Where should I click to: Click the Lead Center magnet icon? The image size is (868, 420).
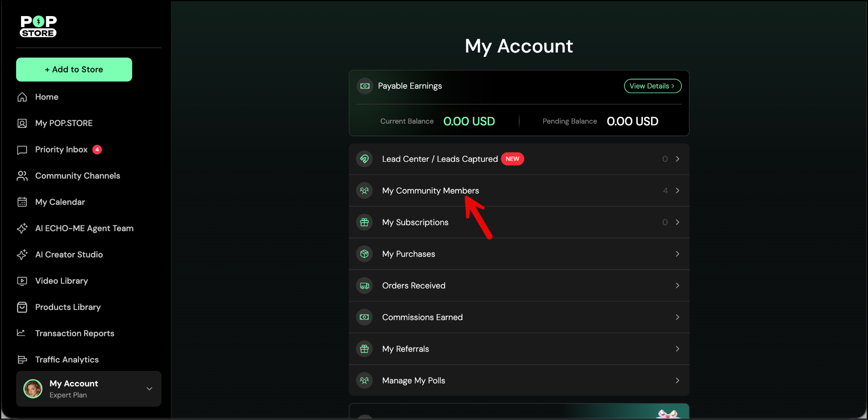coord(364,159)
